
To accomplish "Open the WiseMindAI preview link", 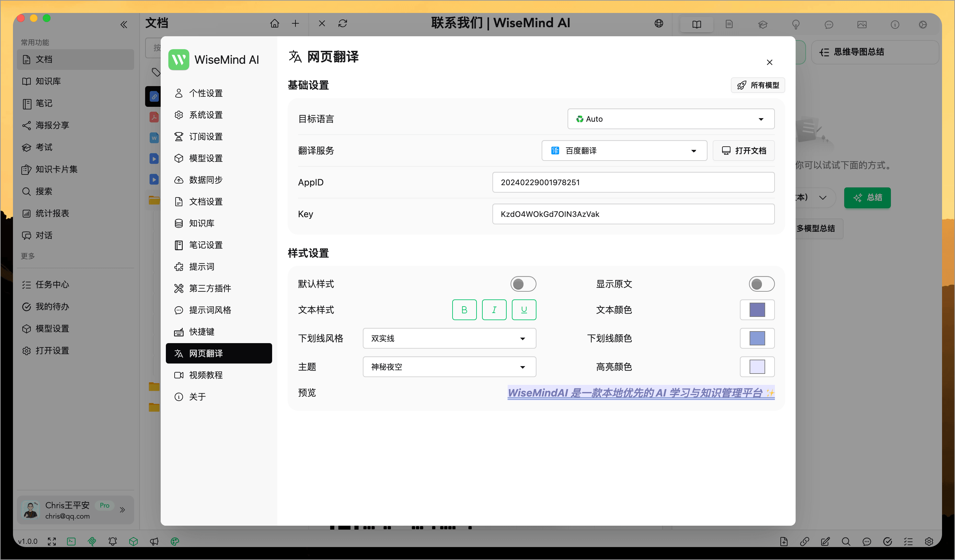I will pos(640,393).
